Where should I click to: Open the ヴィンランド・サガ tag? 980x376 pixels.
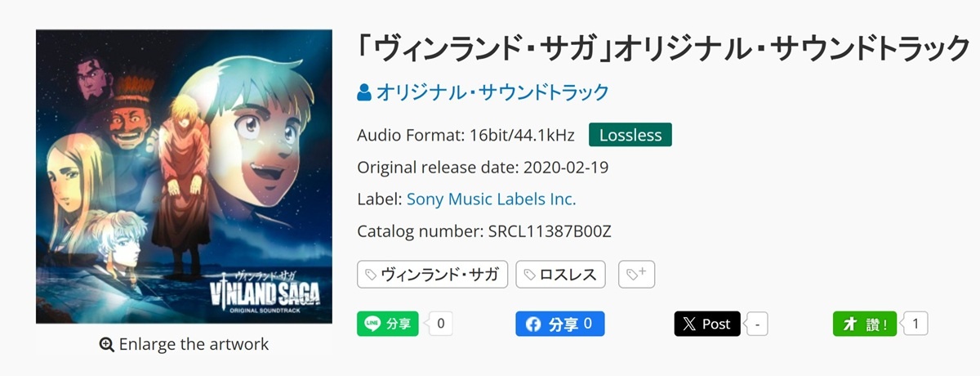coord(433,275)
